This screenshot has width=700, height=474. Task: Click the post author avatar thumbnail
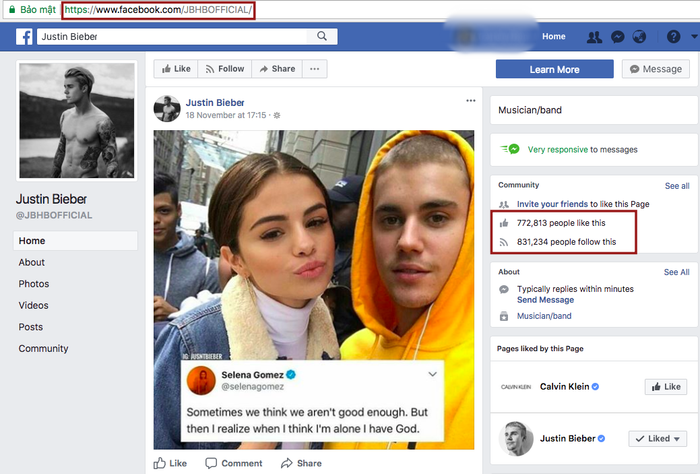167,108
